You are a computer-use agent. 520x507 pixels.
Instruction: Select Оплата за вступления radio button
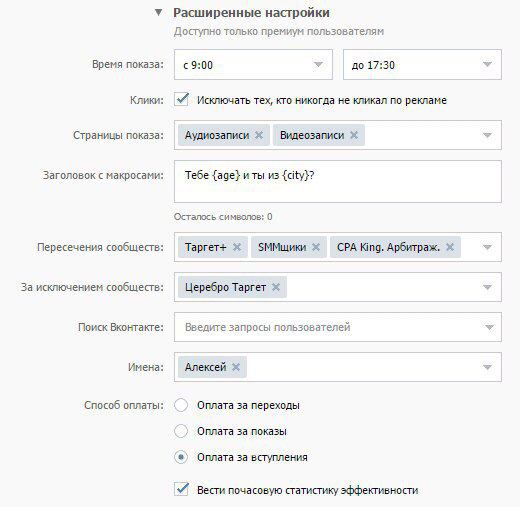[181, 457]
